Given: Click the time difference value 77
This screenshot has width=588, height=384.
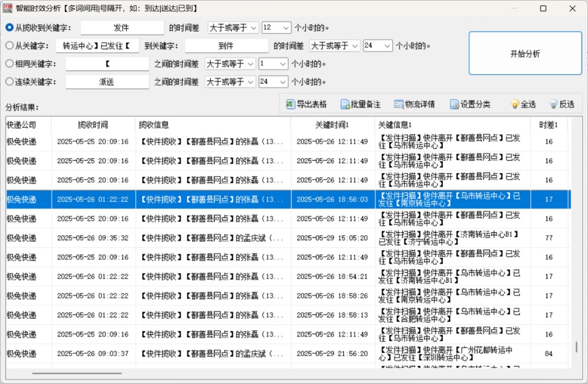Looking at the screenshot, I should click(x=549, y=238).
